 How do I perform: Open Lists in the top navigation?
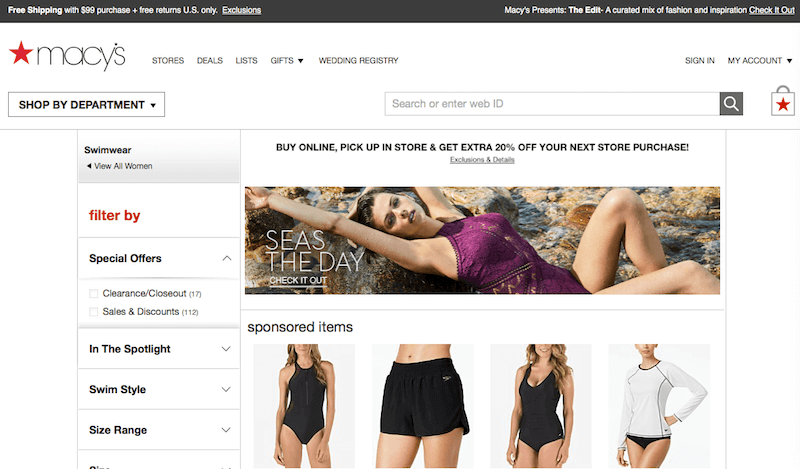[246, 61]
